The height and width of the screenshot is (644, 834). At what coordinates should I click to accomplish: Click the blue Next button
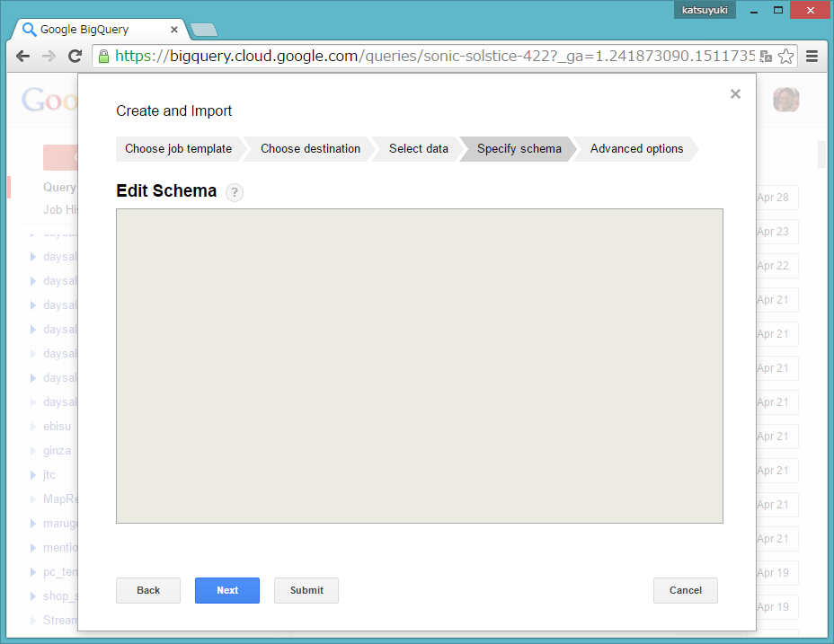(x=227, y=590)
